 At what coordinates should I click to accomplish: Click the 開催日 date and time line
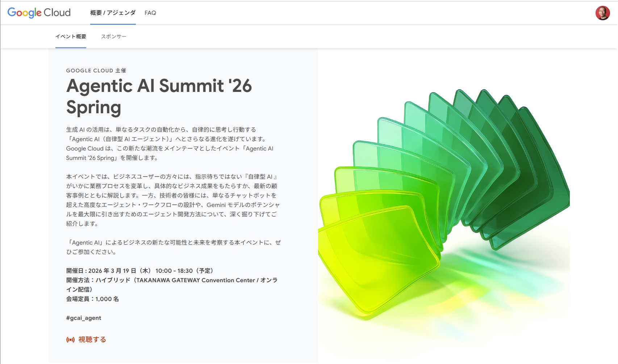140,271
